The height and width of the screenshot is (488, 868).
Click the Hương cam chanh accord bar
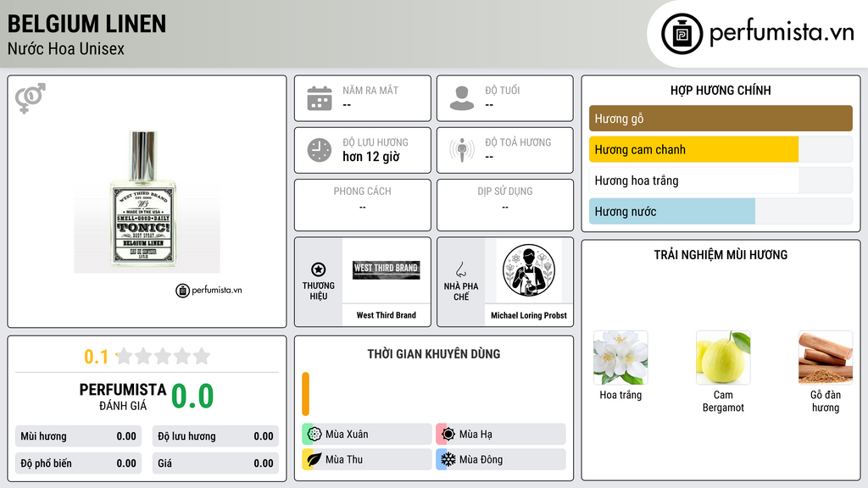tap(721, 149)
